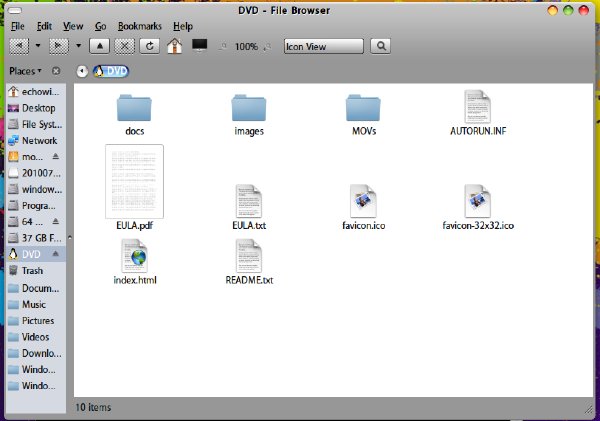
Task: Select Network in Places sidebar
Action: (36, 141)
